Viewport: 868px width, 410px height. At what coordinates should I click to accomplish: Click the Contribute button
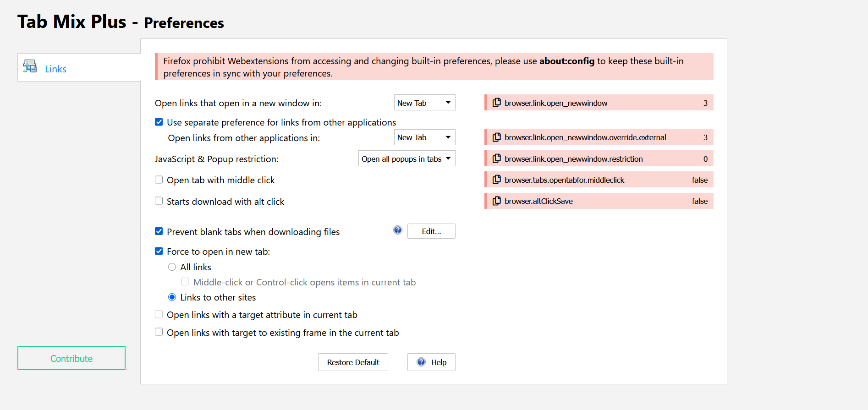click(x=71, y=358)
